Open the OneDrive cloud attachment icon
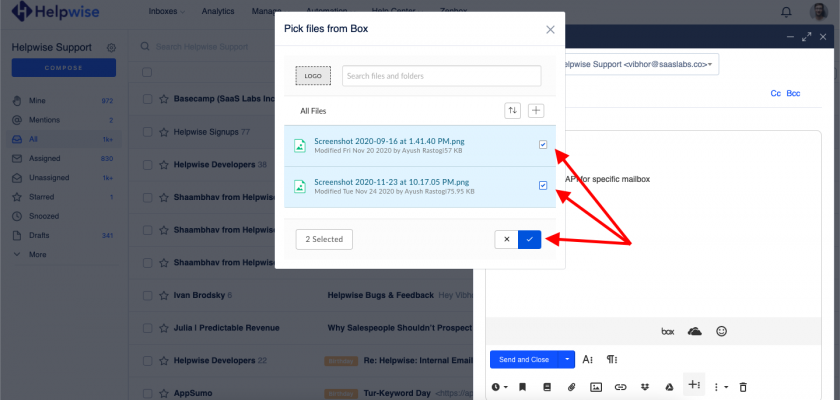Viewport: 840px width, 400px height. [695, 331]
